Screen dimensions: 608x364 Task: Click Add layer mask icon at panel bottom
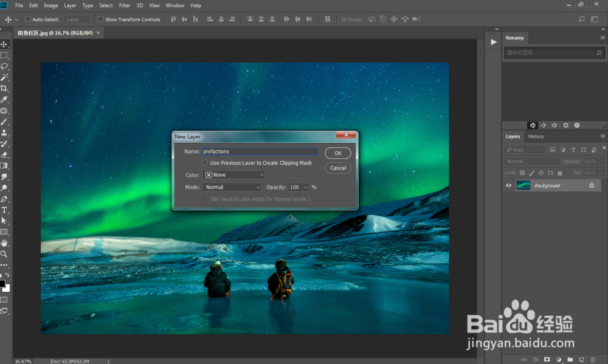[547, 359]
